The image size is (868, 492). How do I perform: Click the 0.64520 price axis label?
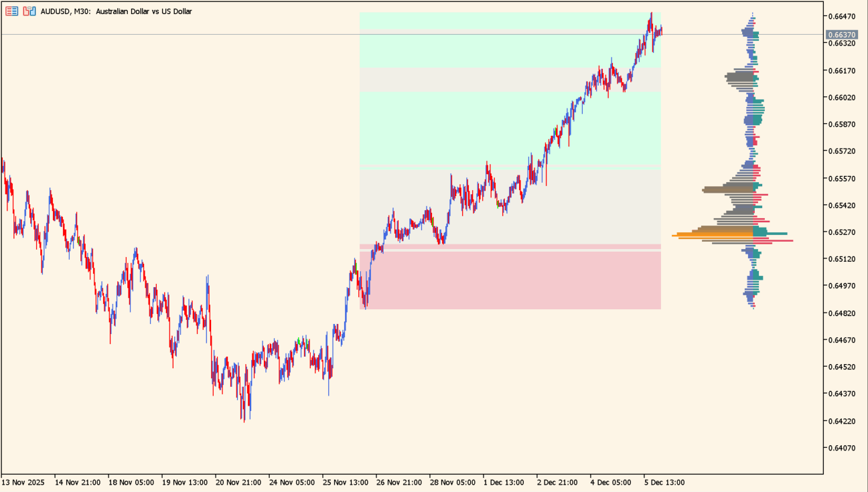click(x=842, y=367)
